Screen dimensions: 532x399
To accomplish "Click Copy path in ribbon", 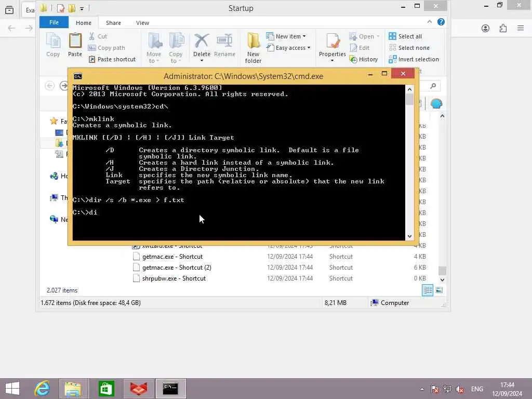I will (107, 48).
